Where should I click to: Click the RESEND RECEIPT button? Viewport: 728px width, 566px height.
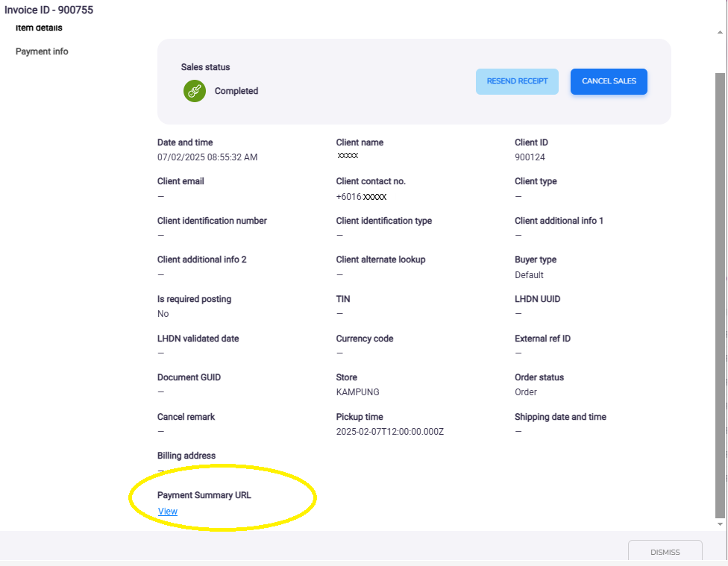tap(517, 81)
